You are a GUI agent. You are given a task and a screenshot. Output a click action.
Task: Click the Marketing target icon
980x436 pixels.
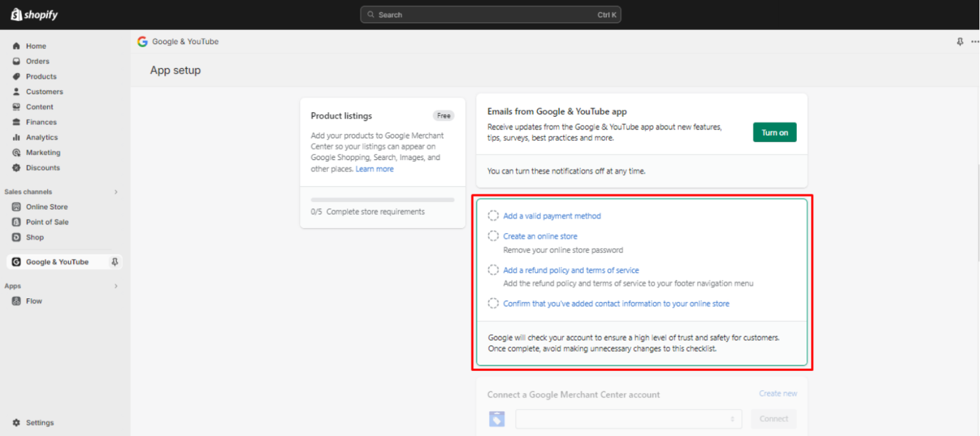[17, 153]
